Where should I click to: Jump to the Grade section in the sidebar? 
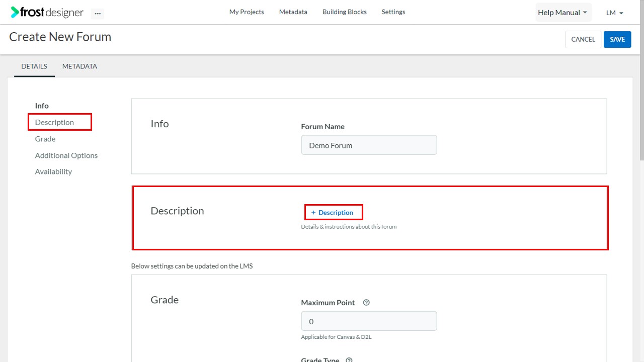pyautogui.click(x=45, y=139)
